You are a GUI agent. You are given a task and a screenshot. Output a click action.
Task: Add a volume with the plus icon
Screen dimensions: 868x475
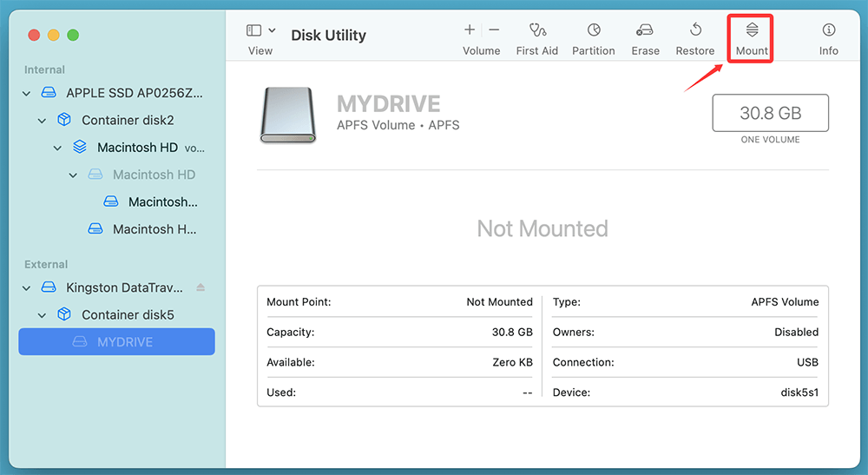click(470, 30)
